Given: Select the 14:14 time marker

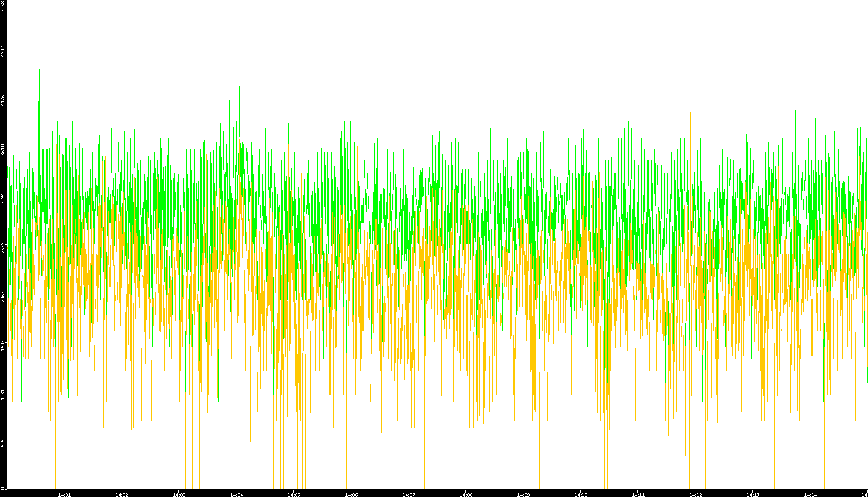Looking at the screenshot, I should pyautogui.click(x=810, y=495).
